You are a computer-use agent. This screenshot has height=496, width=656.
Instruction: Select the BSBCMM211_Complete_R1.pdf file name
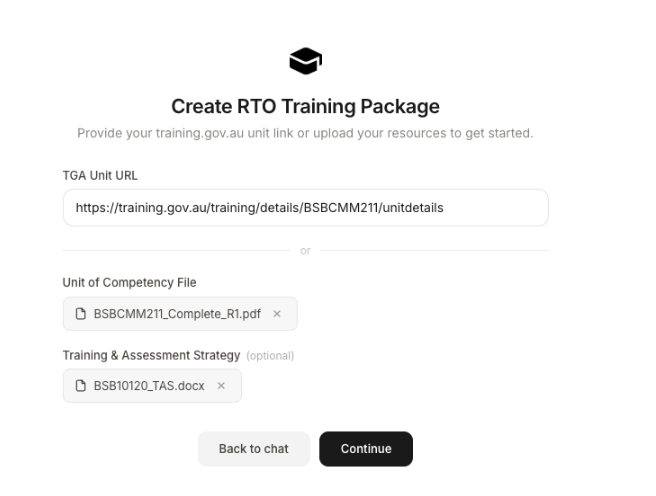click(177, 314)
